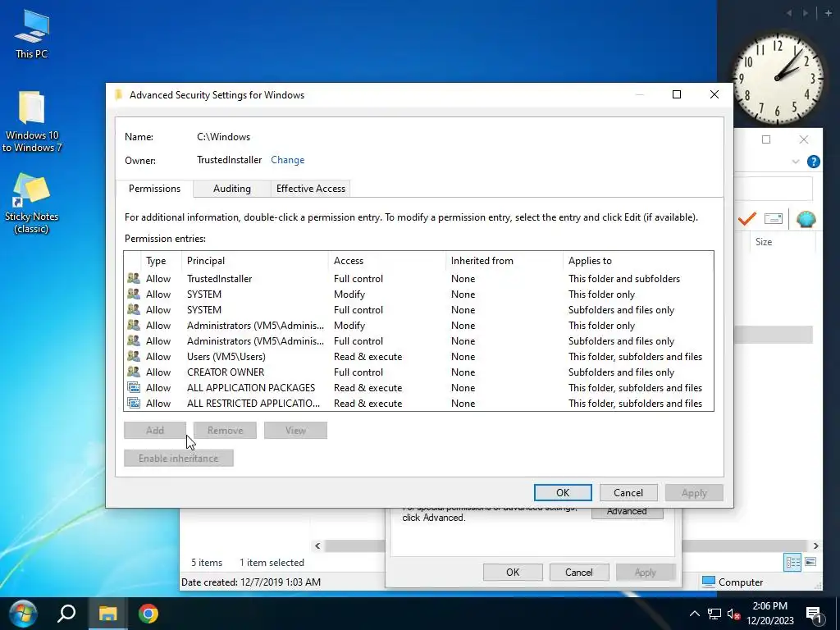Open the Effective Access tab
The height and width of the screenshot is (630, 840).
(x=311, y=189)
